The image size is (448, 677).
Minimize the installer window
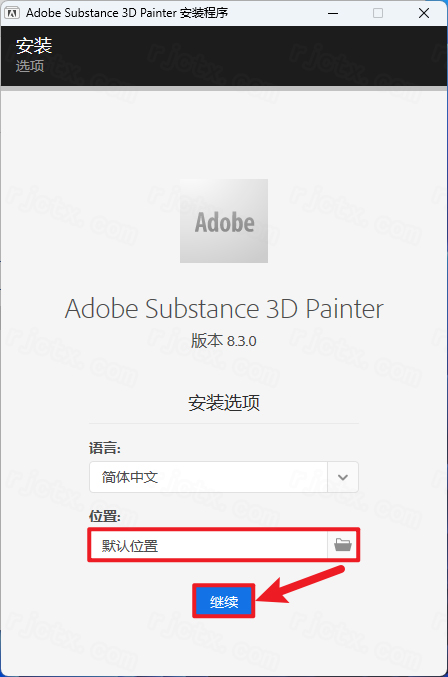pyautogui.click(x=333, y=13)
